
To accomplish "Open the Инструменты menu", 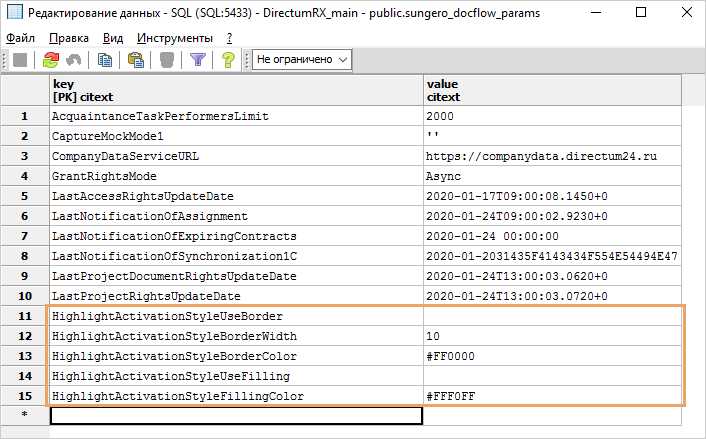I will click(x=173, y=37).
